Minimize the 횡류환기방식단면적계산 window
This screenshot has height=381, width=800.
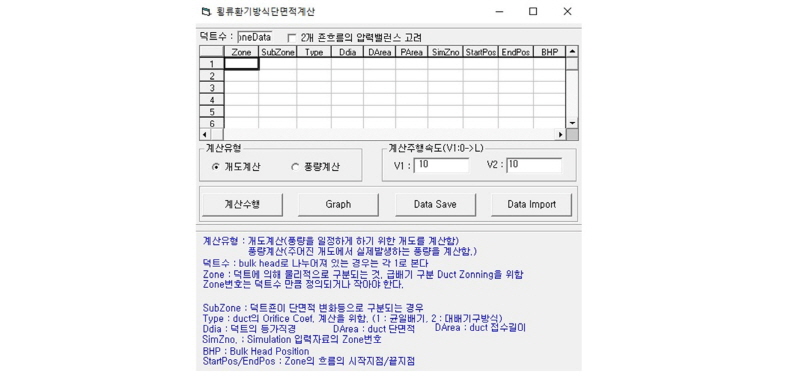coord(498,11)
